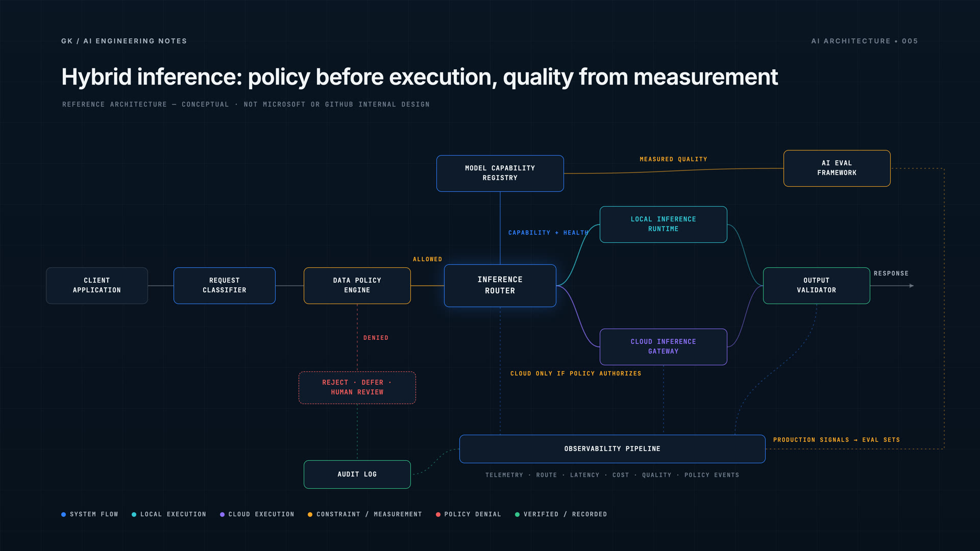Click the Reference Architecture subtitle line
Screen dimensions: 980x551
(x=246, y=104)
